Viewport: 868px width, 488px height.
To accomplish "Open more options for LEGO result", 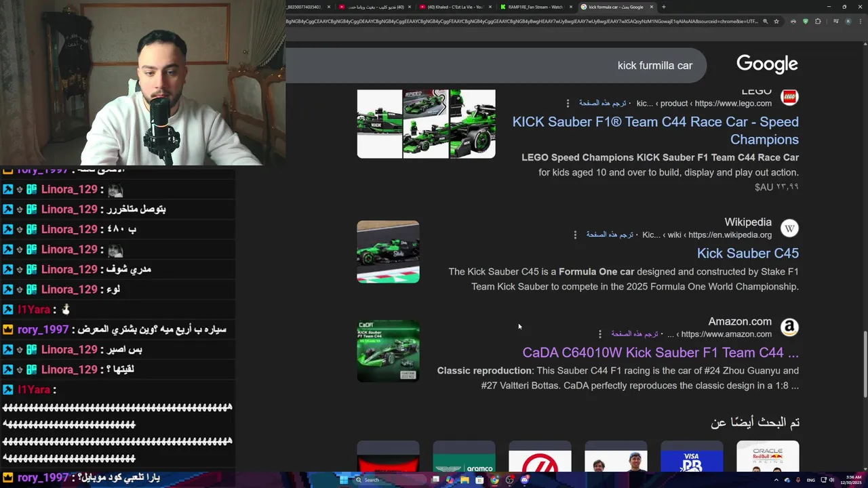I will (x=568, y=103).
